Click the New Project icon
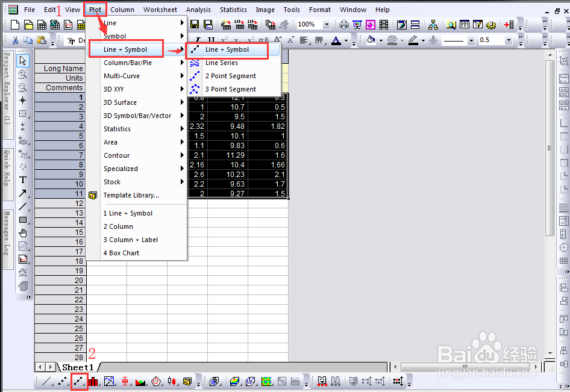Screen dimensions: 570x392 15,24
